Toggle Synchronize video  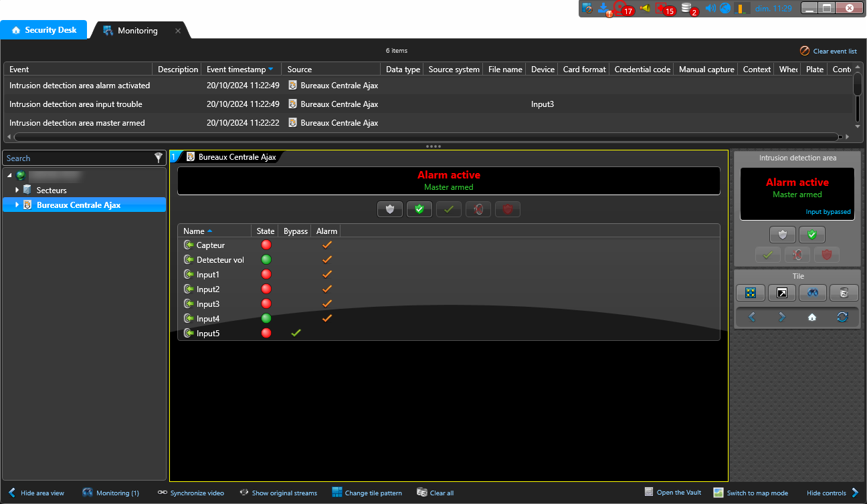tap(191, 493)
